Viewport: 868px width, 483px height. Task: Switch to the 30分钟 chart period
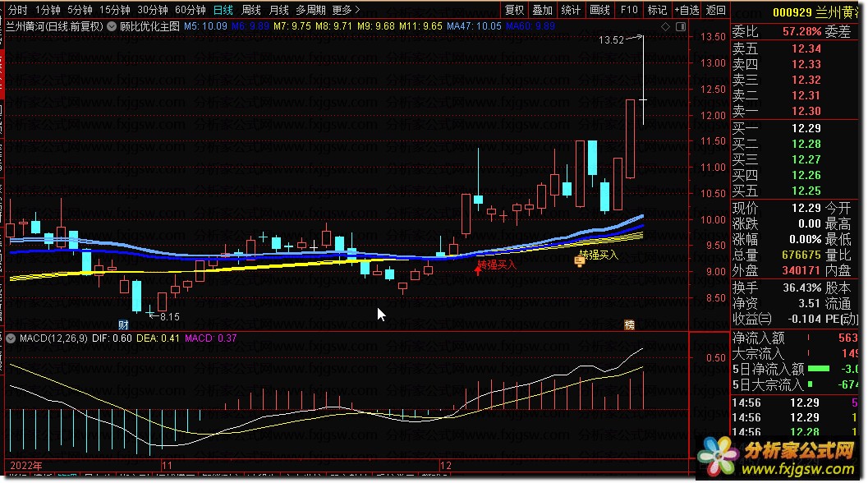[x=152, y=10]
